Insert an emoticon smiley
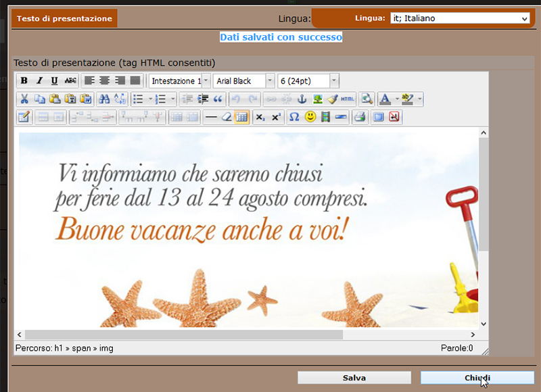 [310, 117]
